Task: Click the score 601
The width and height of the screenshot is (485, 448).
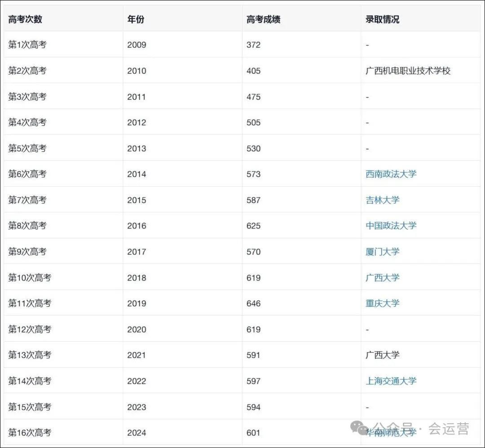Action: point(253,433)
